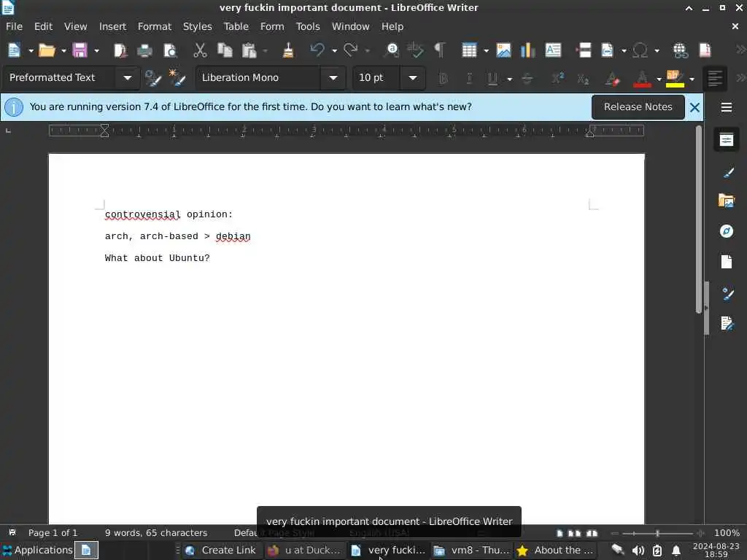The height and width of the screenshot is (560, 747).
Task: Insert a text box
Action: 553,50
